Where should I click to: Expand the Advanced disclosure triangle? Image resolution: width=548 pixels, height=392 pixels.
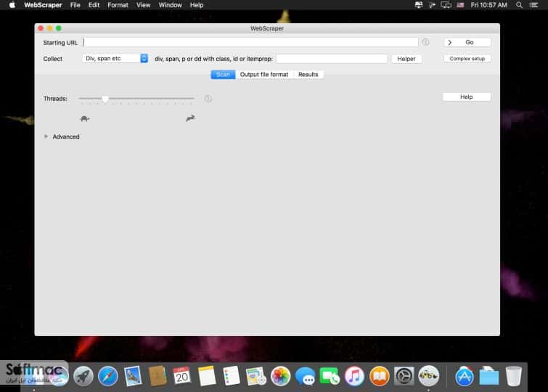pos(46,136)
